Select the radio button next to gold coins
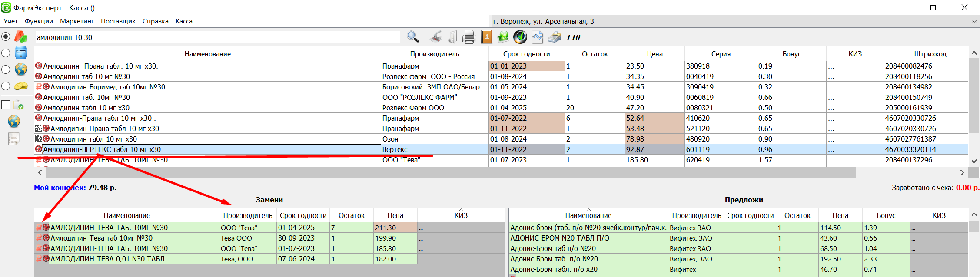The image size is (980, 277). pyautogui.click(x=6, y=86)
